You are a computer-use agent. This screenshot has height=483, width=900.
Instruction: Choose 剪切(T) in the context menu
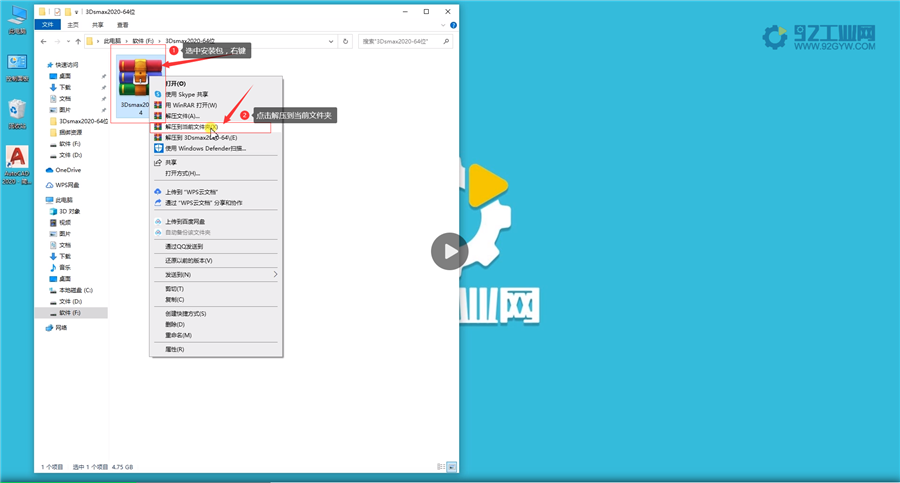point(216,289)
